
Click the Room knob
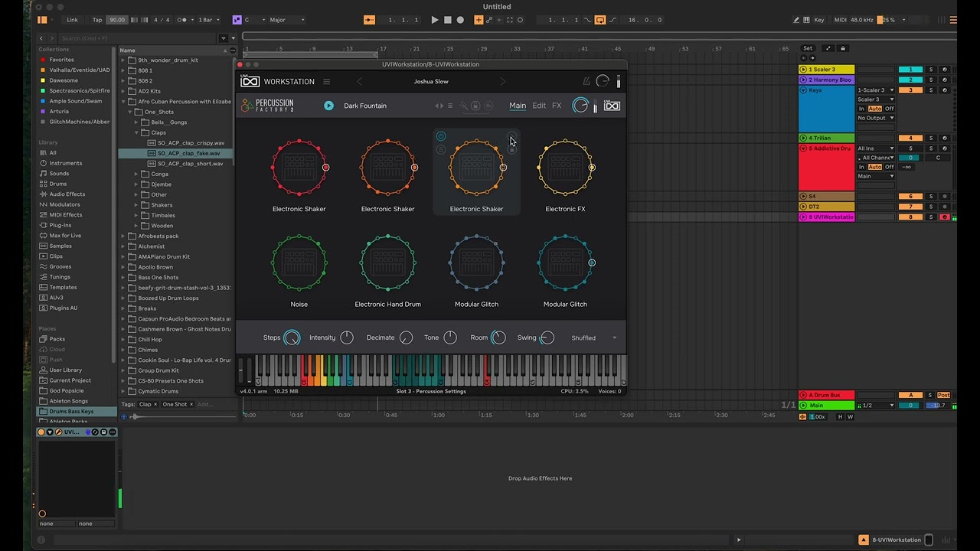(x=498, y=337)
